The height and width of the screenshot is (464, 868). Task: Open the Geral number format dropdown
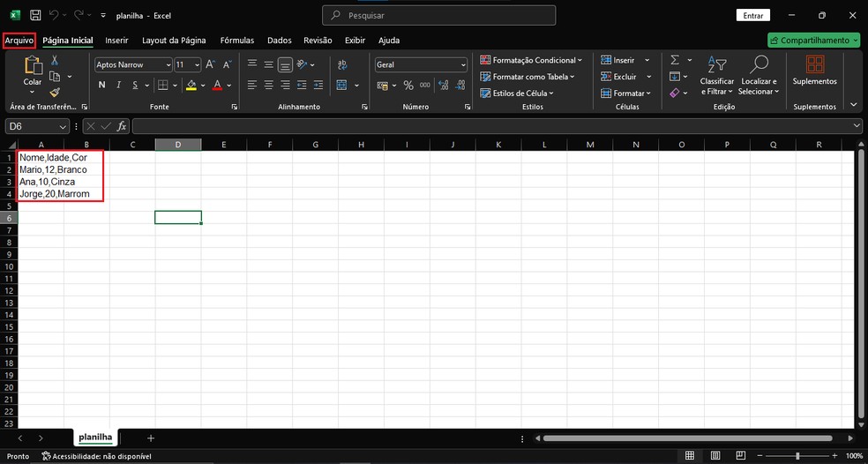click(463, 65)
